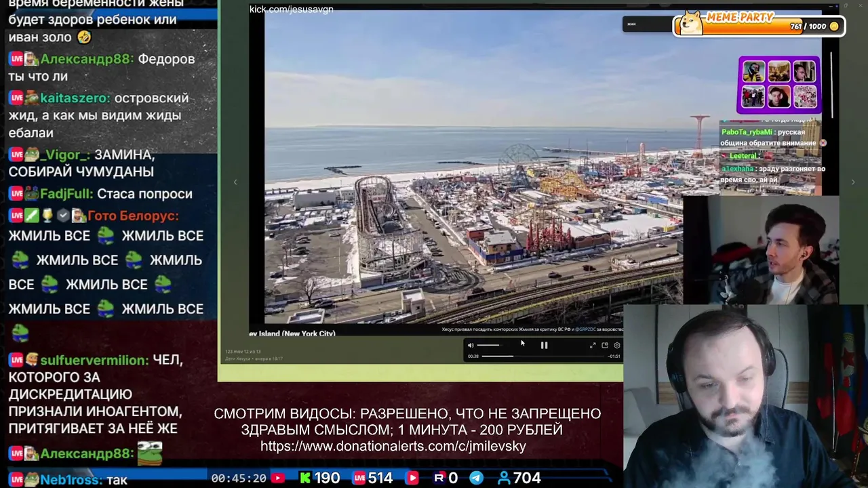This screenshot has width=868, height=488.
Task: Click the green Kick icon beside 190
Action: pyautogui.click(x=305, y=478)
